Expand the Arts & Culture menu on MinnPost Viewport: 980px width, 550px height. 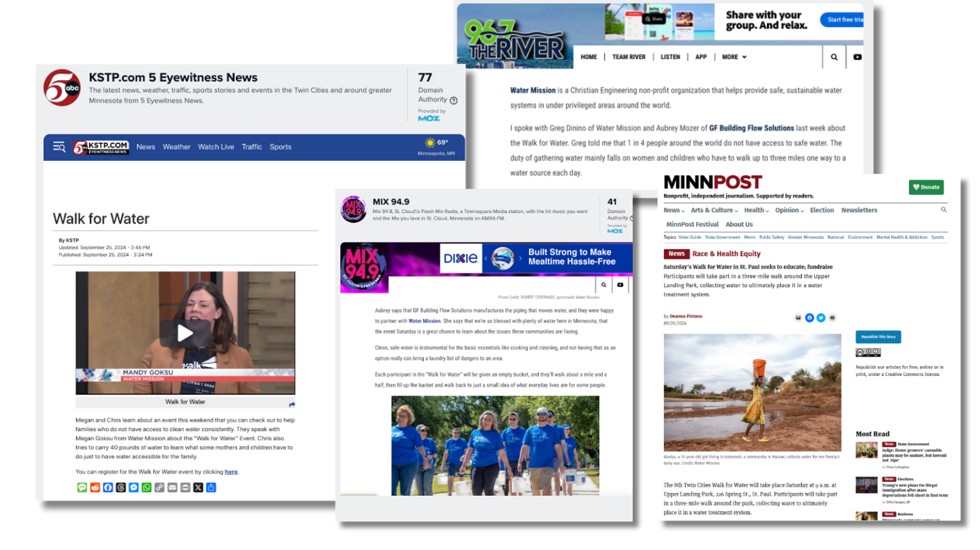tap(714, 210)
